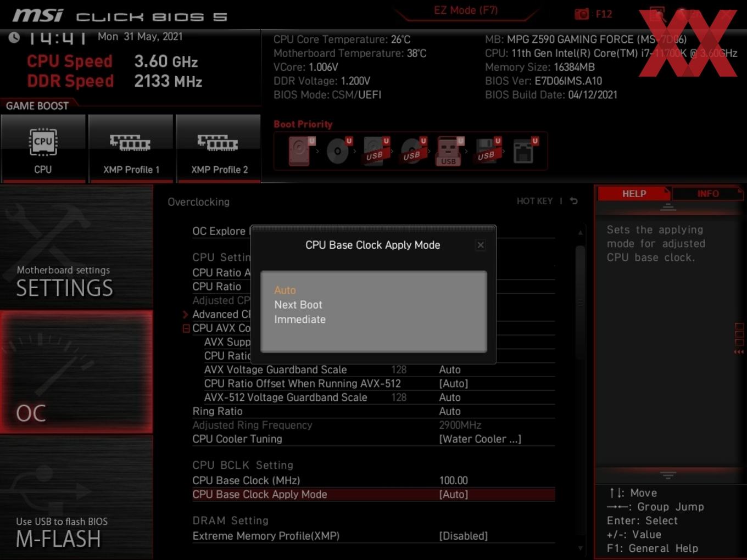Select the USB CD/DVD boot device icon
The image size is (747, 560).
(412, 151)
